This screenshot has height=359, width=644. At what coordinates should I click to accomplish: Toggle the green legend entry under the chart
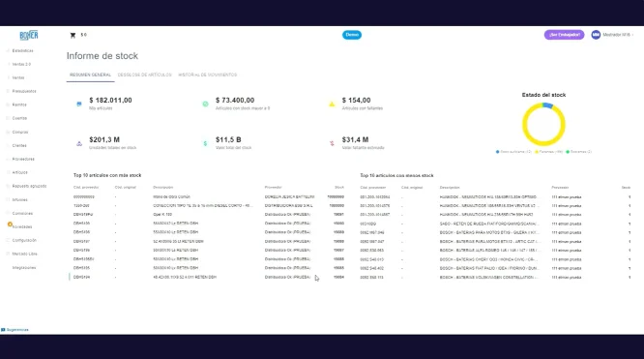coord(578,152)
